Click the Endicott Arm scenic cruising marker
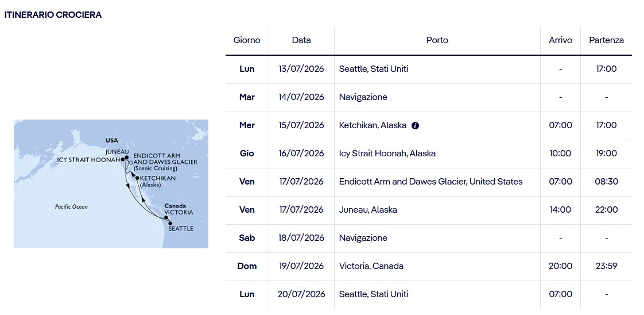The image size is (644, 315). click(131, 163)
